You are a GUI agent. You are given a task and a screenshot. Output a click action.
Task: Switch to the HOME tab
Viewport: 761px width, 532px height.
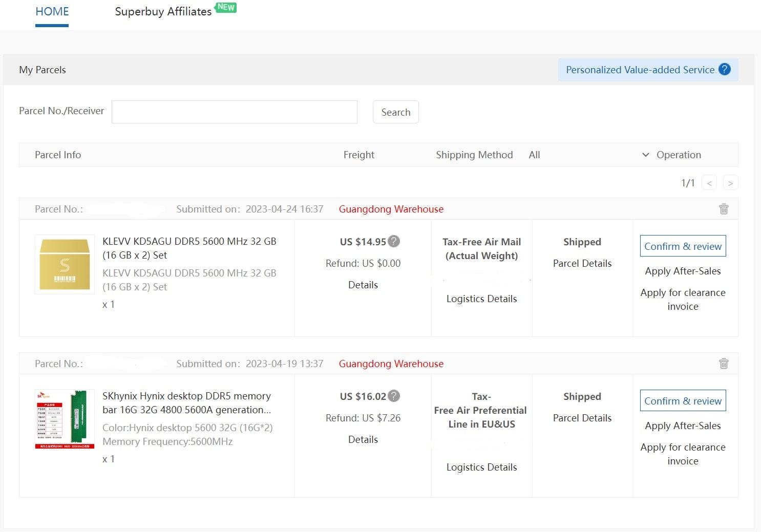(52, 11)
